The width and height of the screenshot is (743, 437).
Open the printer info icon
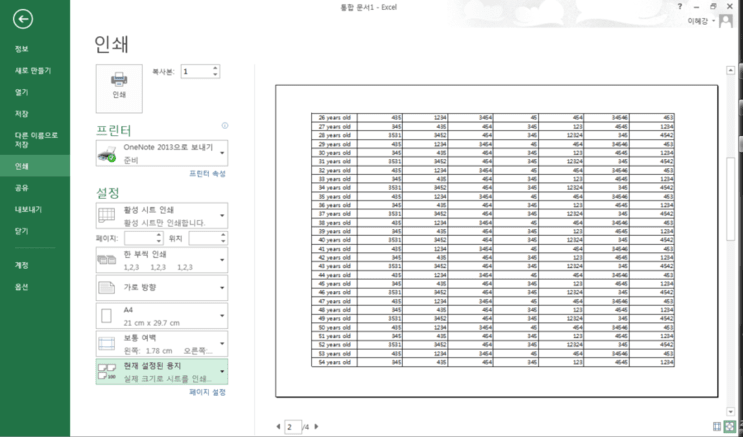225,126
